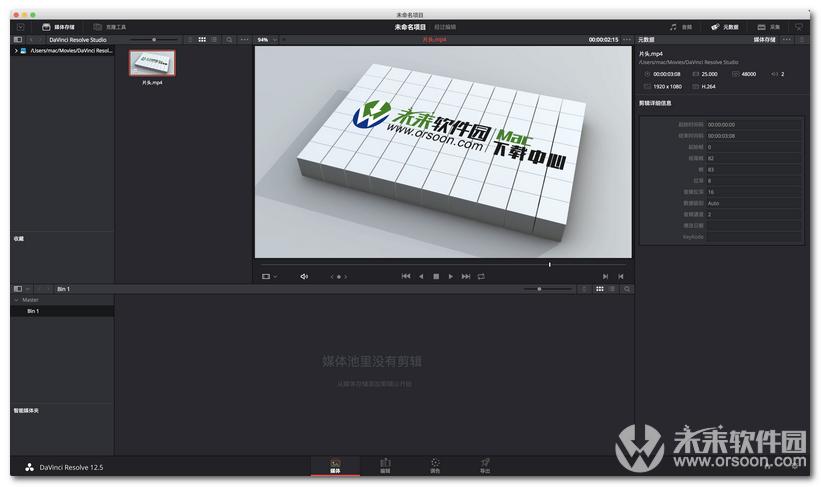Viewport: 821px width, 487px height.
Task: Click the viewer scrubber playhead
Action: tap(549, 265)
